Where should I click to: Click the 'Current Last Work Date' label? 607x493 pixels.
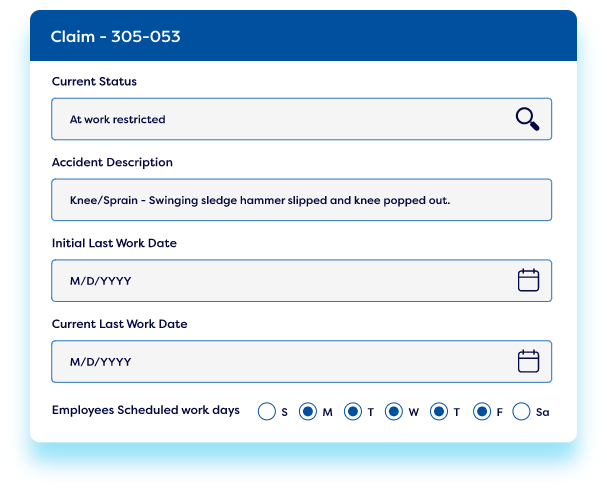119,324
